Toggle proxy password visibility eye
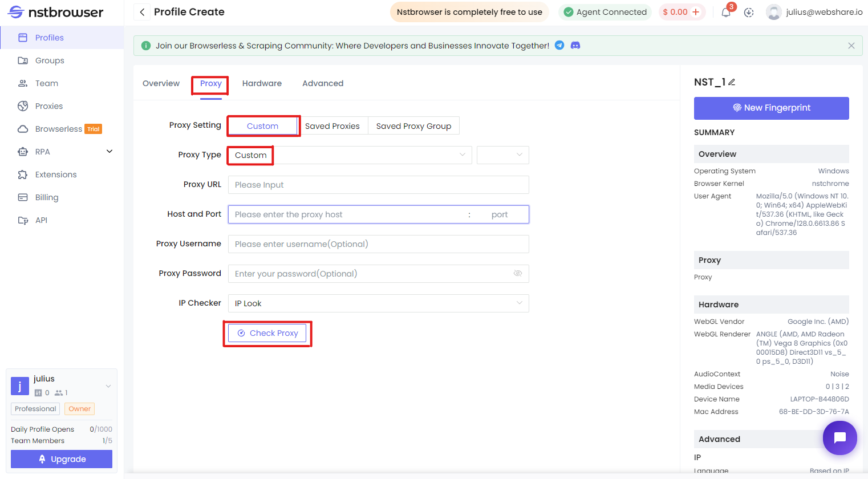This screenshot has width=868, height=479. 518,273
